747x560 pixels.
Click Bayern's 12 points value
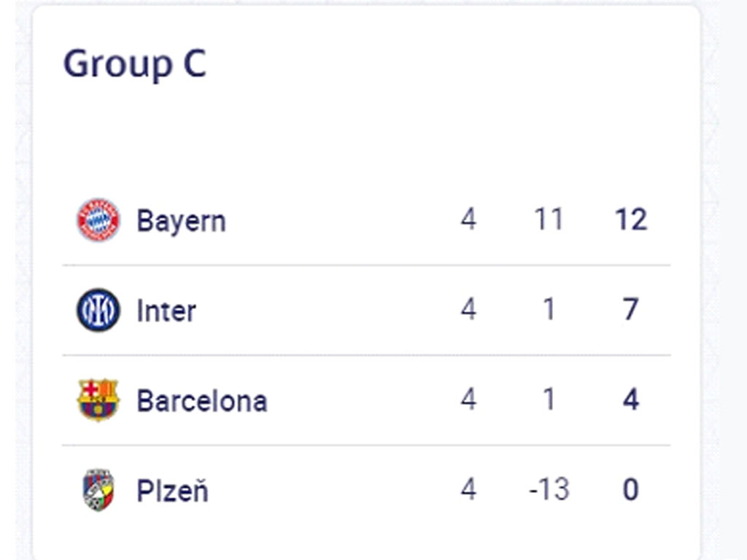631,219
